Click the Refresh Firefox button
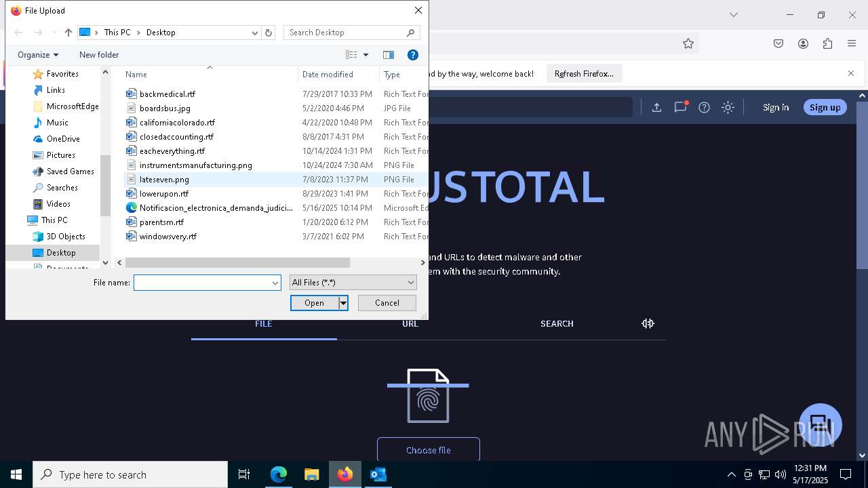 [x=584, y=74]
